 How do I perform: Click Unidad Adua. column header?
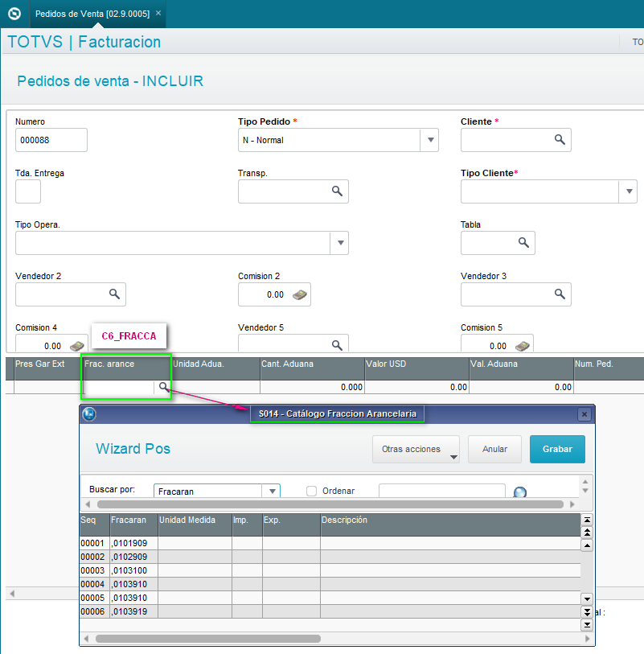pos(216,368)
